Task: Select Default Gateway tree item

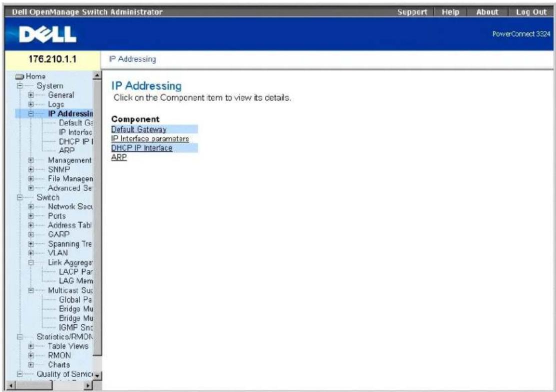Action: click(76, 123)
